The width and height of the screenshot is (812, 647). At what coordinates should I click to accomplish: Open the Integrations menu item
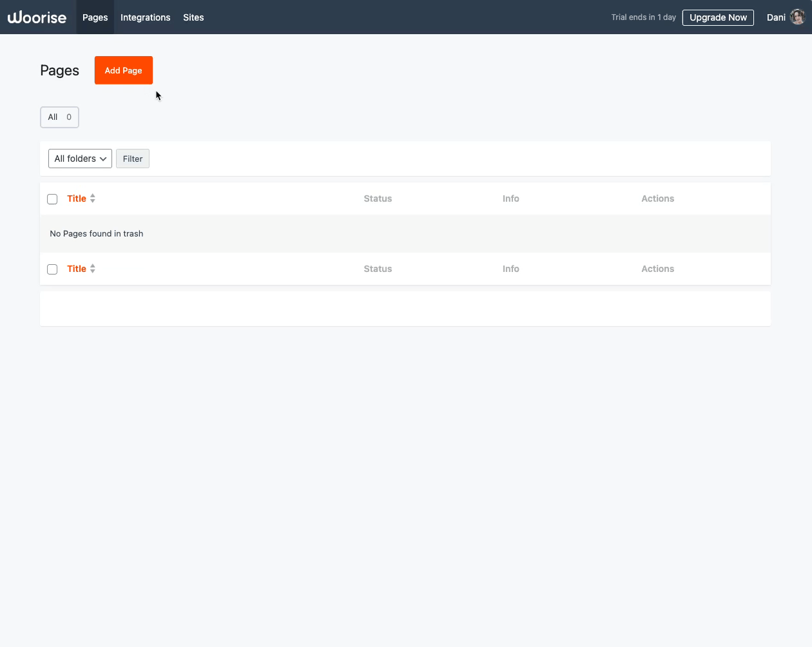[145, 17]
